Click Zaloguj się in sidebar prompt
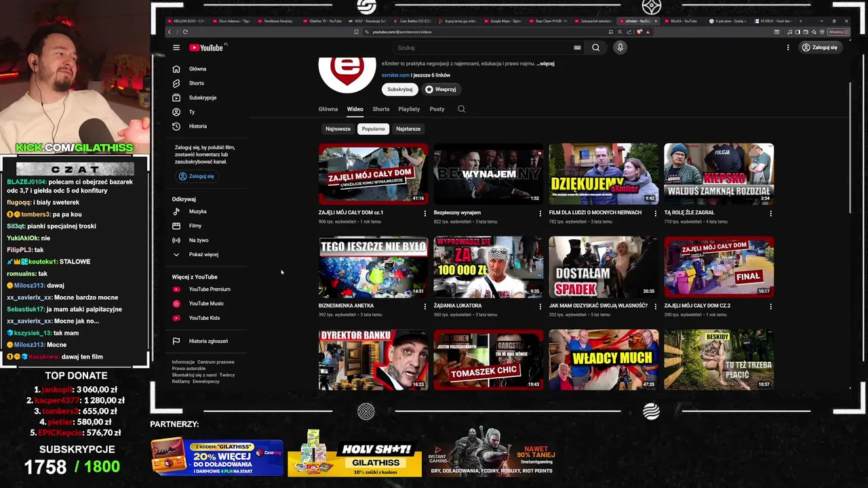This screenshot has height=488, width=868. pyautogui.click(x=196, y=176)
